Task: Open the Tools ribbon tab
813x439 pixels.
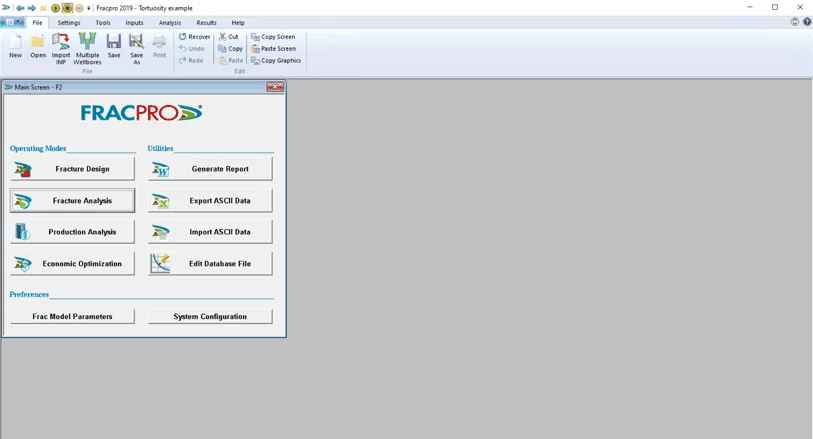Action: 103,23
